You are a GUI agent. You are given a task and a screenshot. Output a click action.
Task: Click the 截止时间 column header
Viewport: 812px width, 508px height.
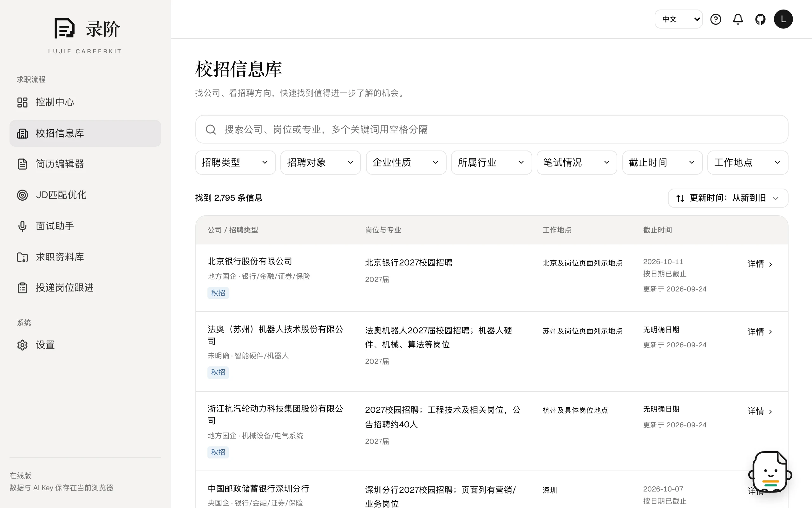[x=657, y=230]
